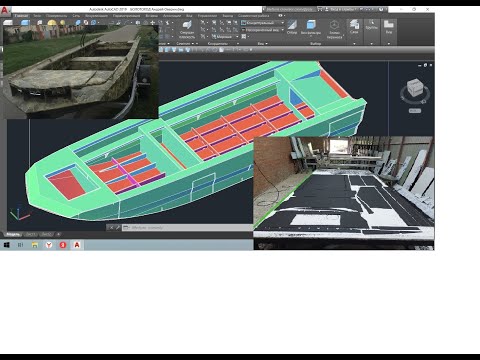Switch to the Лист2 layout tab
Screen dimensions: 480x360
[x=46, y=234]
